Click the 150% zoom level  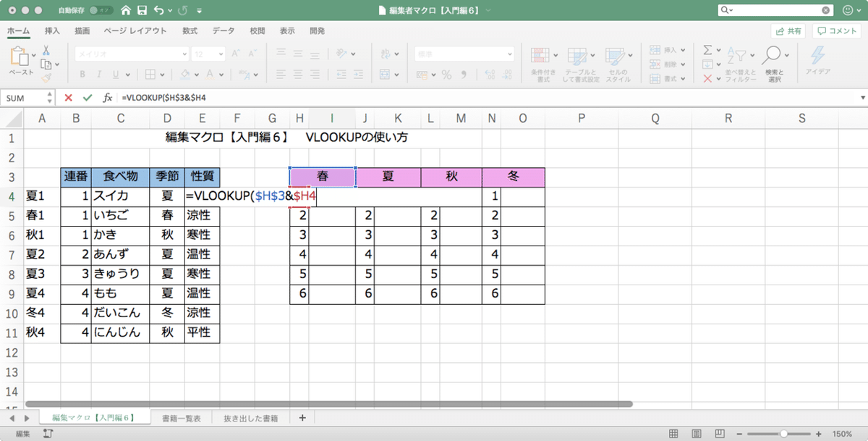pyautogui.click(x=842, y=433)
